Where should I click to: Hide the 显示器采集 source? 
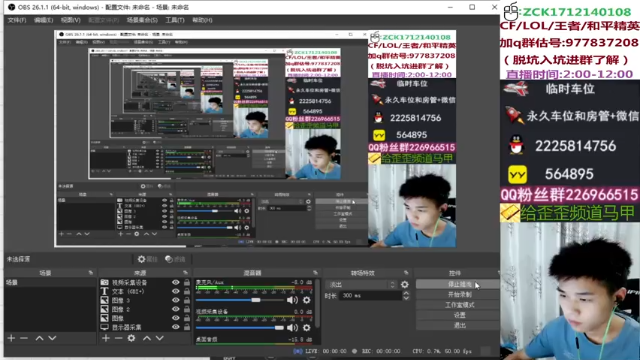pos(176,327)
